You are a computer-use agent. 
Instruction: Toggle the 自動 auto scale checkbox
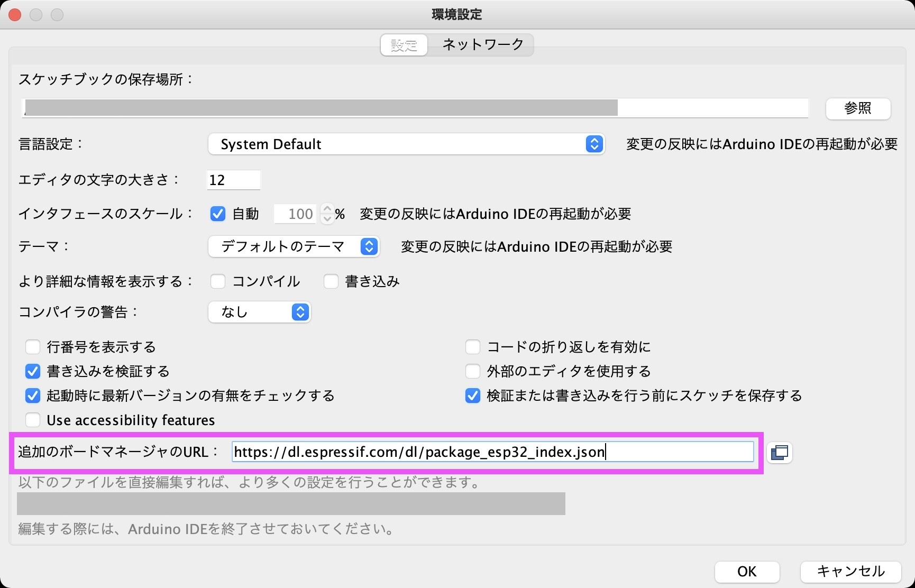(217, 214)
